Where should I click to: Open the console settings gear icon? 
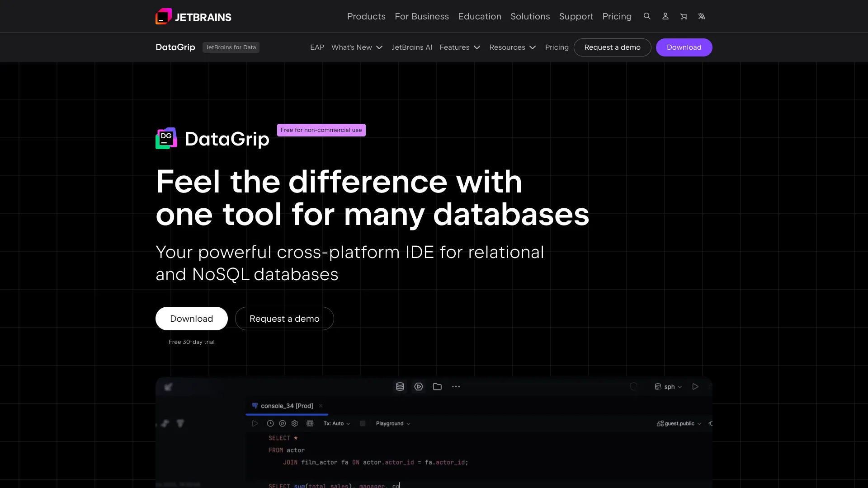point(295,423)
